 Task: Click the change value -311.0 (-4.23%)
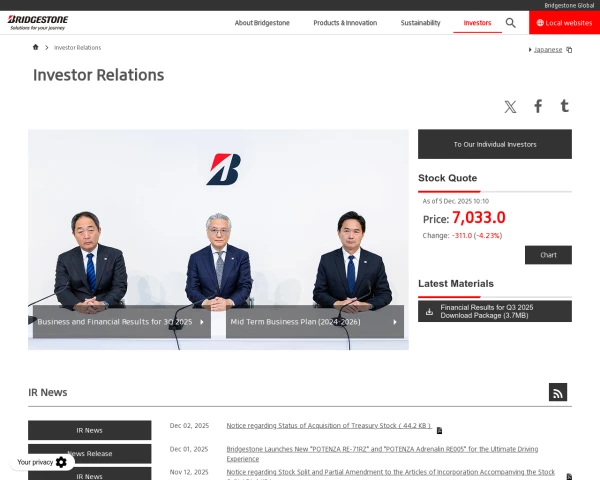point(477,235)
